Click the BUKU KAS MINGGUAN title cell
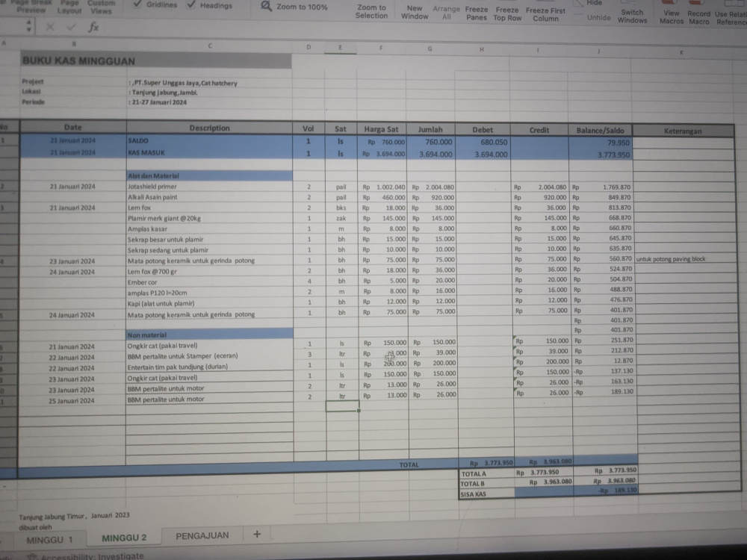This screenshot has height=560, width=747. [x=156, y=60]
